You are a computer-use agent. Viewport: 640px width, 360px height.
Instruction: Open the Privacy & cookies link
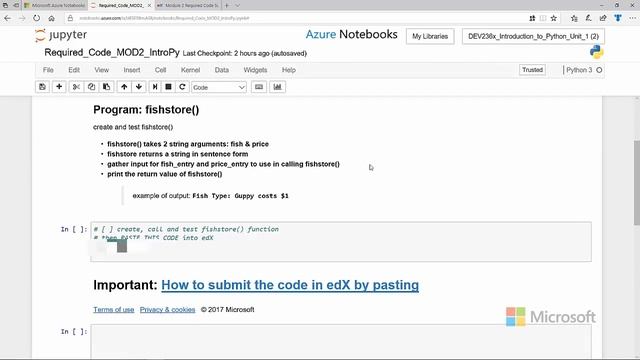pos(167,309)
